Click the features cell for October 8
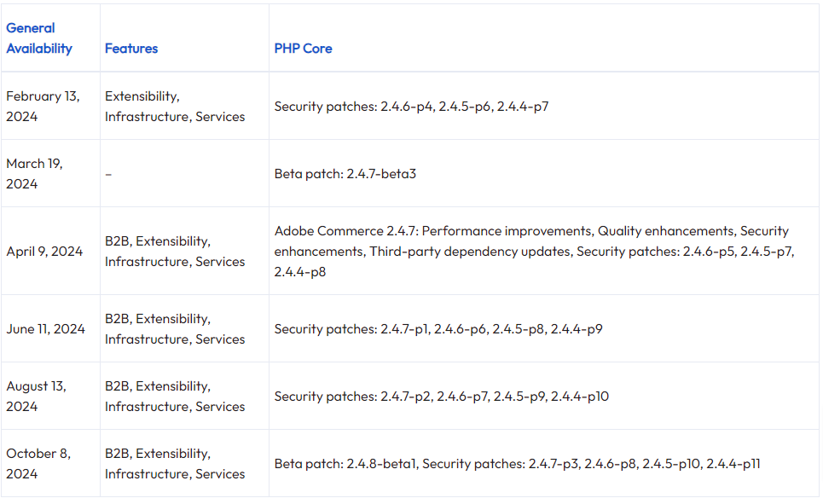The width and height of the screenshot is (823, 504). [175, 464]
